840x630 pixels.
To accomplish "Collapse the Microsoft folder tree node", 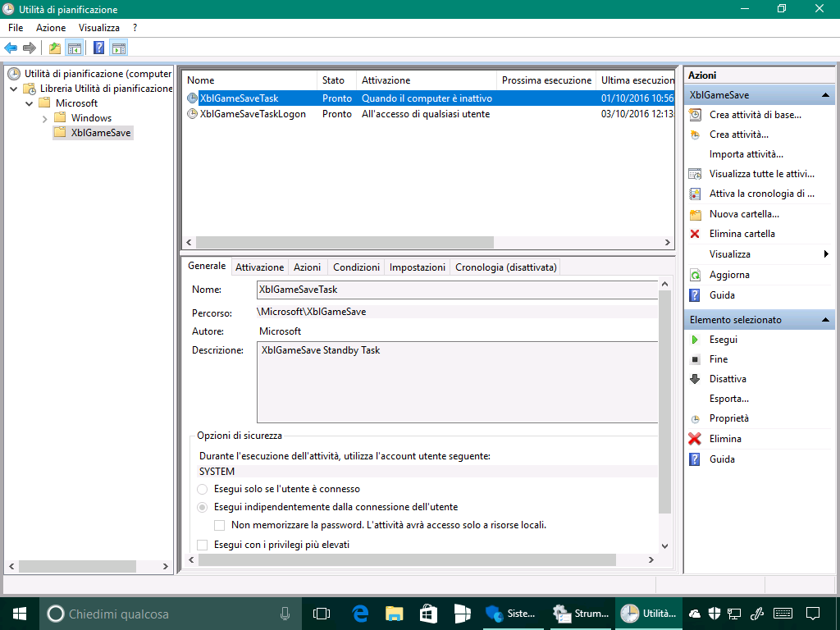I will pyautogui.click(x=30, y=103).
